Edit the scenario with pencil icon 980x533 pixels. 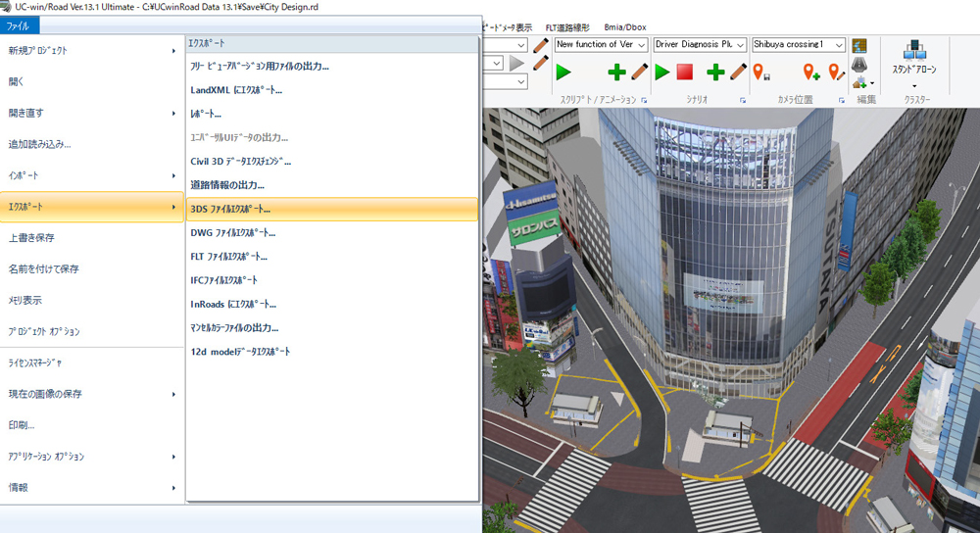tap(738, 72)
